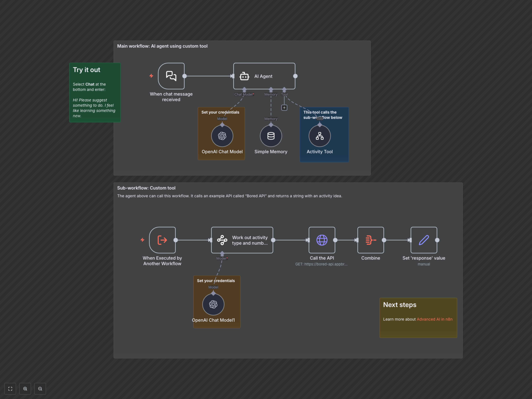The width and height of the screenshot is (532, 399).
Task: Select the OpenAI Chat Model1 node
Action: 213,304
